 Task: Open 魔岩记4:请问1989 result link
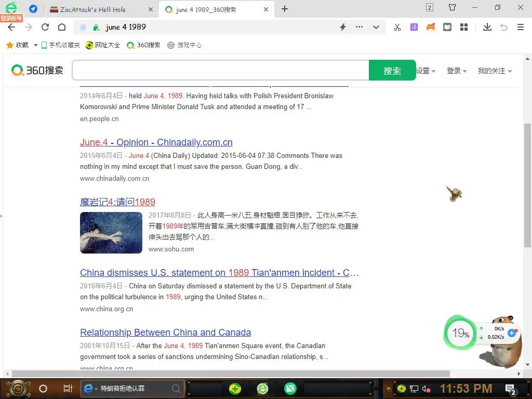click(x=117, y=202)
